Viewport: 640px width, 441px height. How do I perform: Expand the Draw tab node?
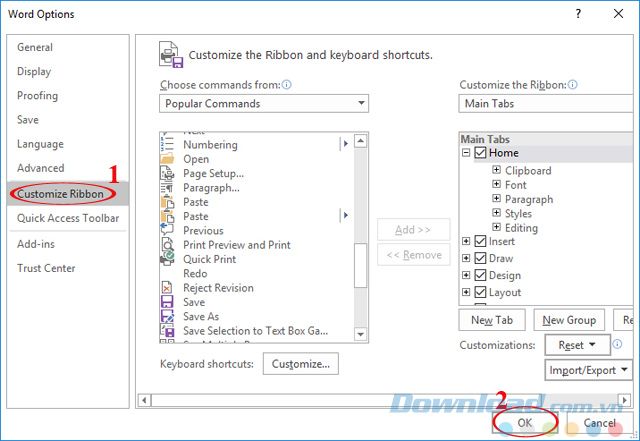(x=466, y=258)
